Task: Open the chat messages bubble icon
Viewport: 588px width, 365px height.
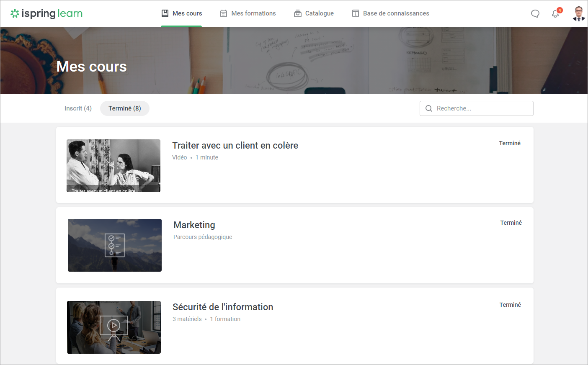Action: 535,14
